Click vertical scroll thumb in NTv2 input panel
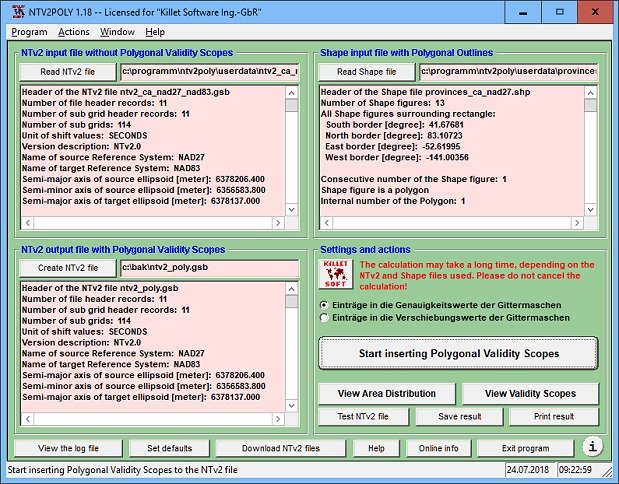The width and height of the screenshot is (619, 484). pos(292,105)
